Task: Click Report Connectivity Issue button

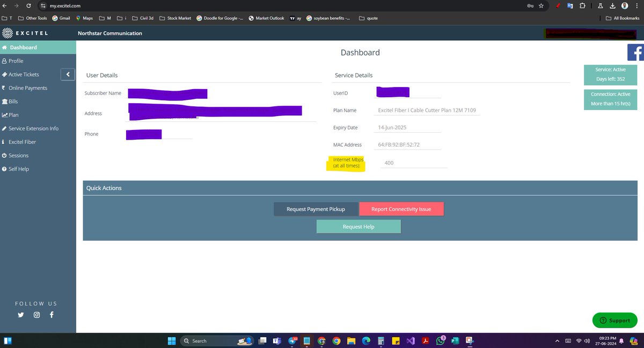Action: [x=401, y=209]
